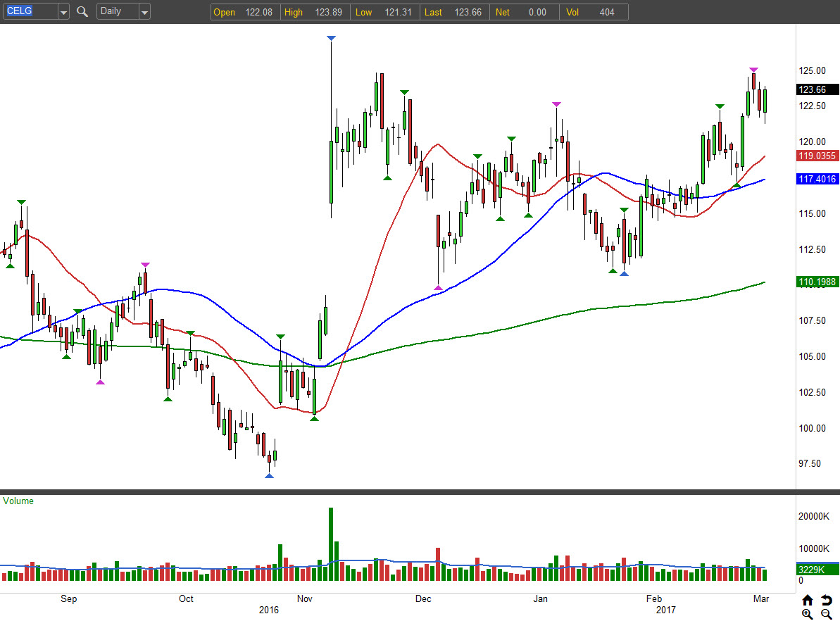
Task: Click the magenta marker above late September high
Action: pyautogui.click(x=145, y=265)
